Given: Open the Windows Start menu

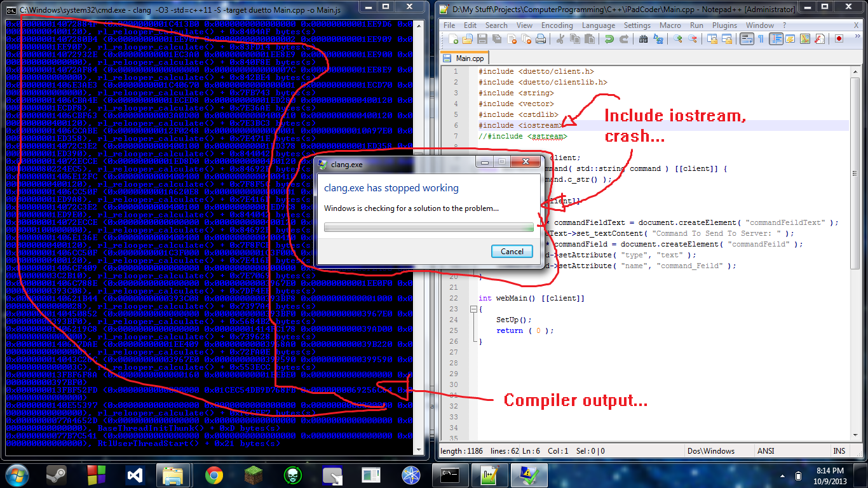Looking at the screenshot, I should coord(17,475).
